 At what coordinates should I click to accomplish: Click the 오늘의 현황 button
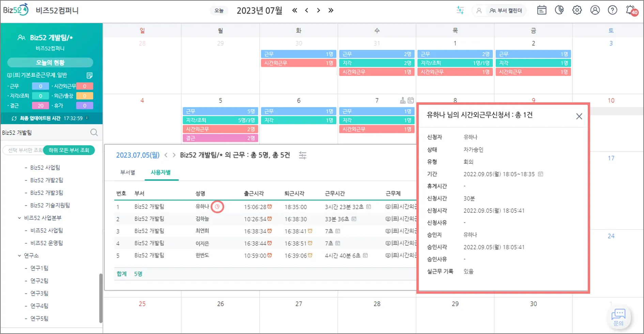(x=50, y=62)
